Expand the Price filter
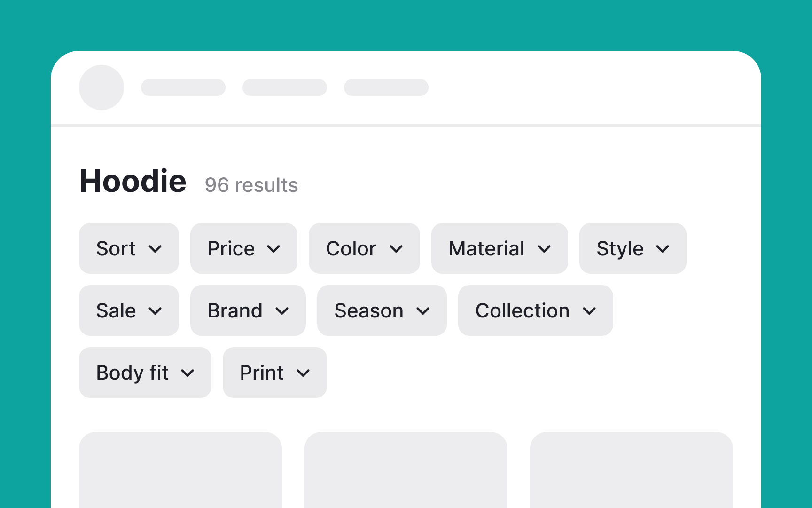Image resolution: width=812 pixels, height=508 pixels. click(243, 248)
